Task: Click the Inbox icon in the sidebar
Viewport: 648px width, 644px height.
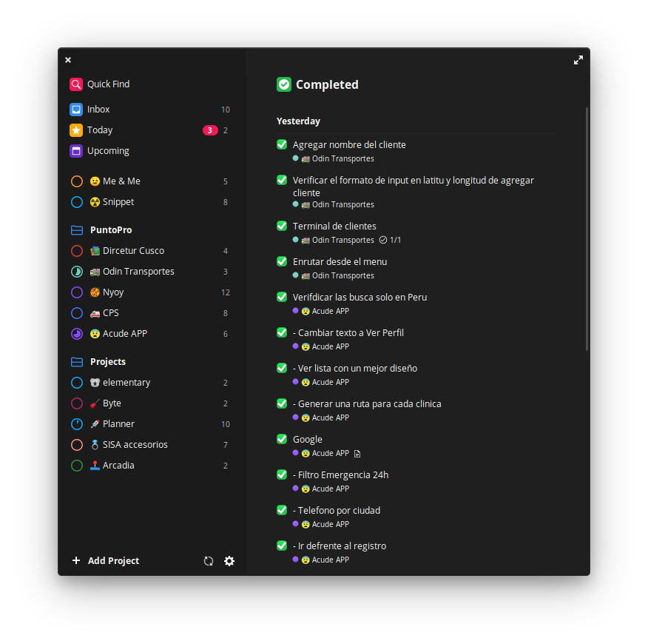Action: pyautogui.click(x=76, y=110)
